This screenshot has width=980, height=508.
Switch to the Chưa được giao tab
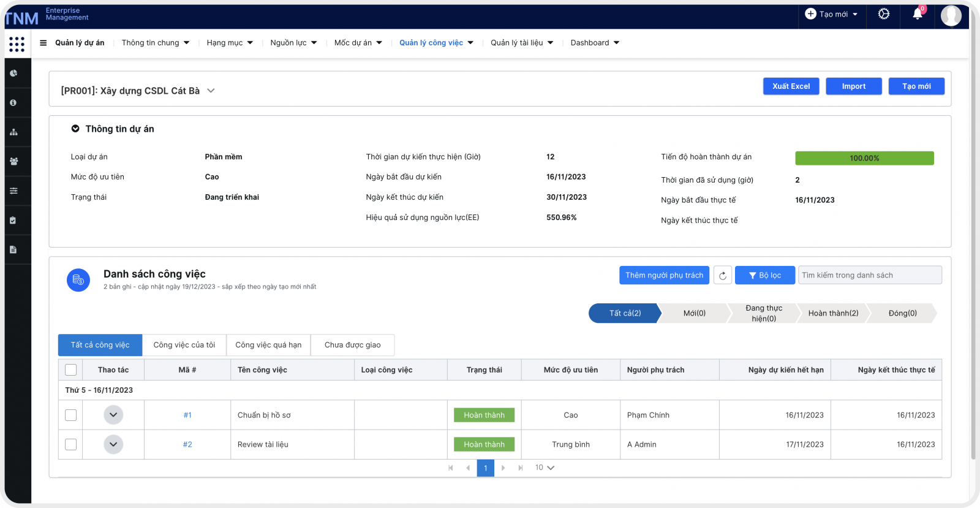coord(353,345)
